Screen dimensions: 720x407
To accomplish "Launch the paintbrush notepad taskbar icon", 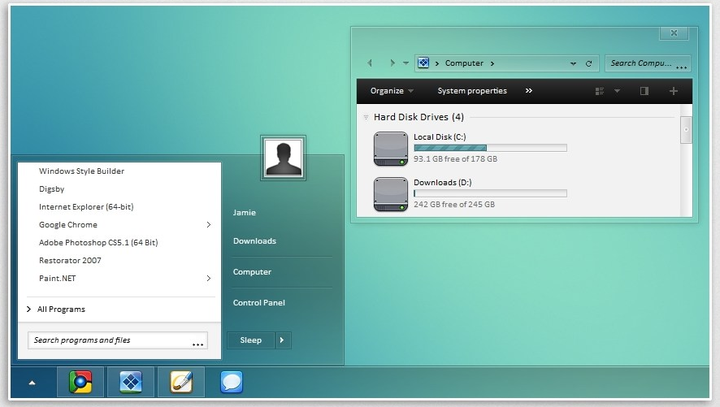I will click(181, 382).
